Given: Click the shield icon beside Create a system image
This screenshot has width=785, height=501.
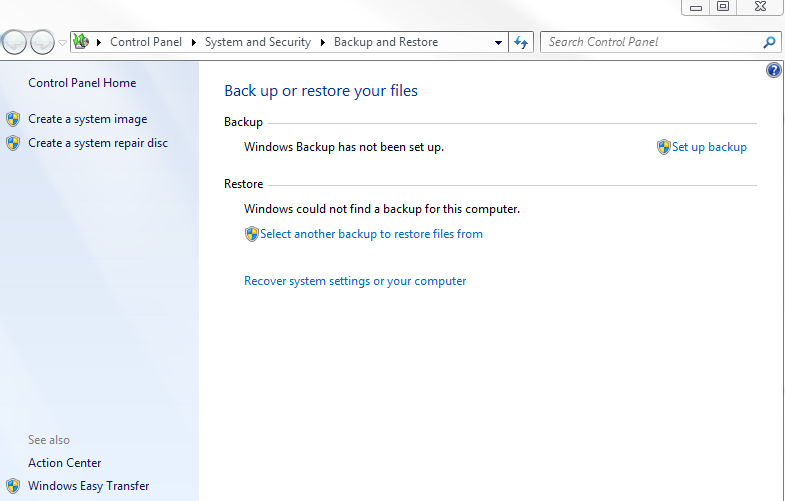Looking at the screenshot, I should 13,119.
